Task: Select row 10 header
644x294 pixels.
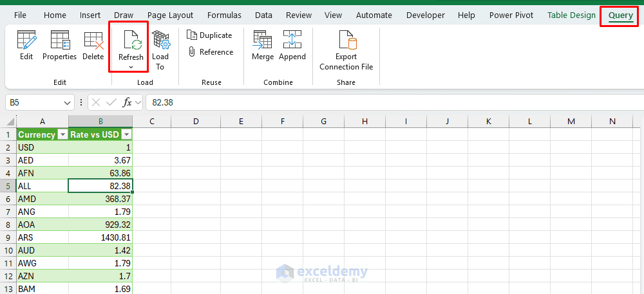Action: 8,250
